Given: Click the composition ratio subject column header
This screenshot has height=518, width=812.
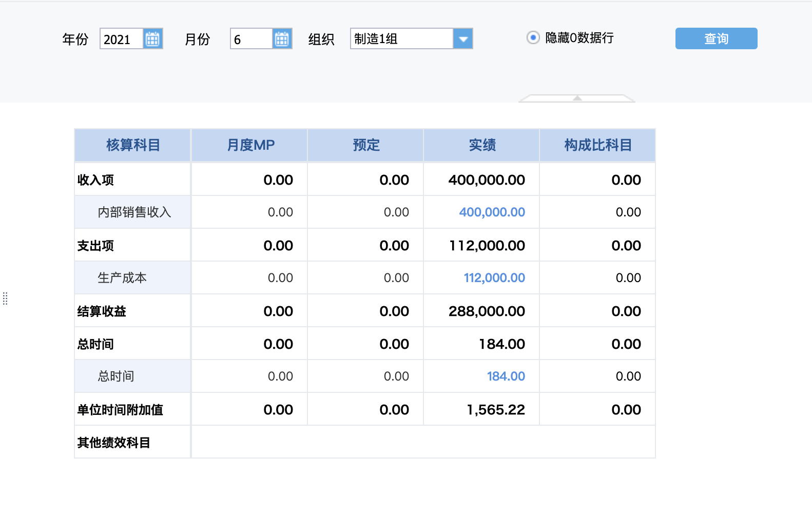Looking at the screenshot, I should click(597, 145).
